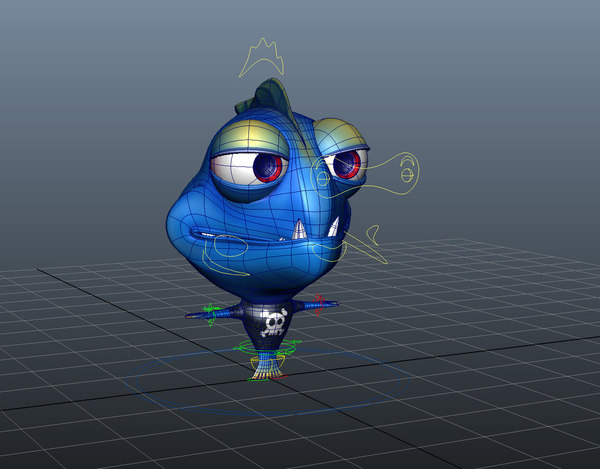Click the goggle-shaped eye aim control's right circle
Image resolution: width=600 pixels, height=469 pixels.
point(406,175)
